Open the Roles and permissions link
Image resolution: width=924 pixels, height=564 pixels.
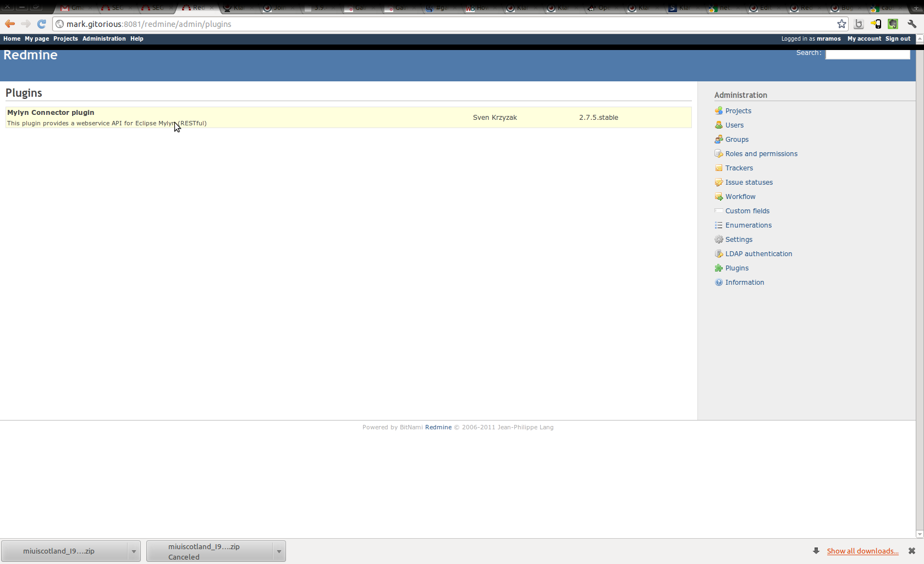761,153
